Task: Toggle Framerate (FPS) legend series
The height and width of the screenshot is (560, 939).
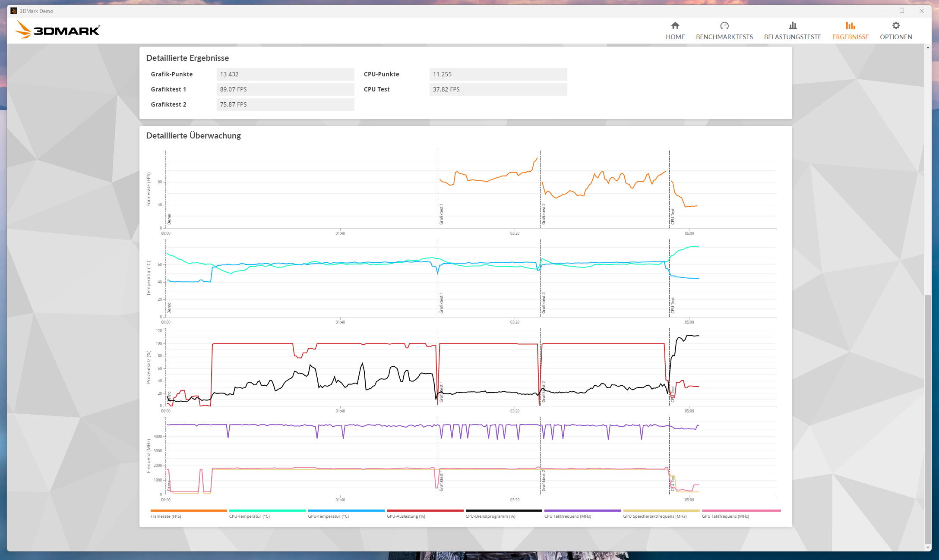Action: (x=166, y=516)
